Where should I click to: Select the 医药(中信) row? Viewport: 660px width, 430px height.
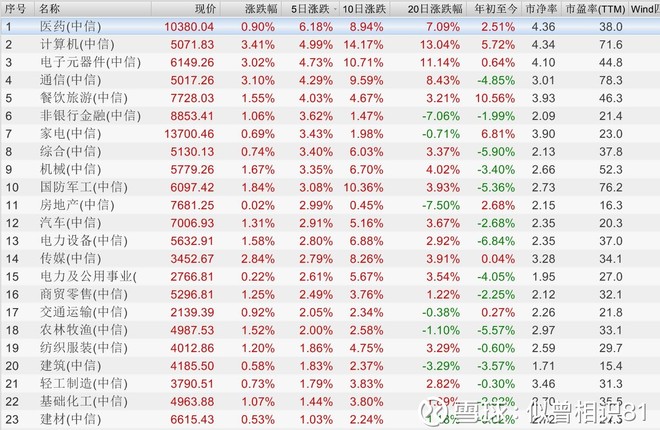click(330, 27)
